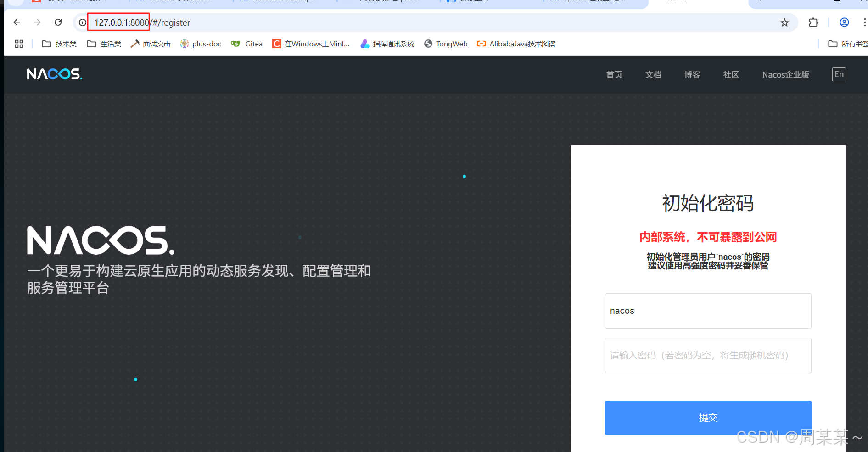The image size is (868, 452).
Task: Open the 技术类 bookmark folder
Action: [59, 44]
